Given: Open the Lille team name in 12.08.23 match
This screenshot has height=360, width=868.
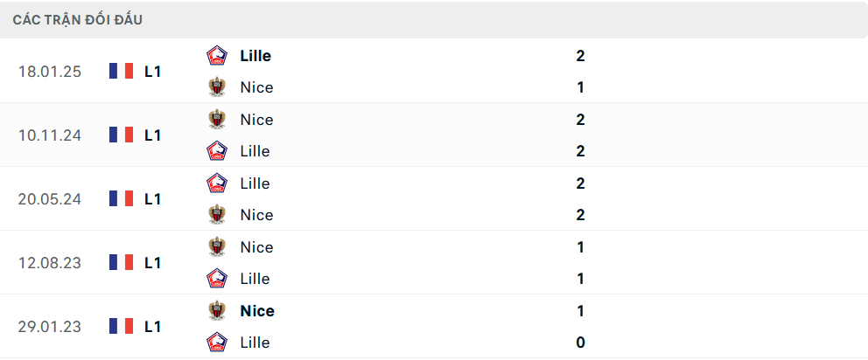Looking at the screenshot, I should (x=255, y=279).
